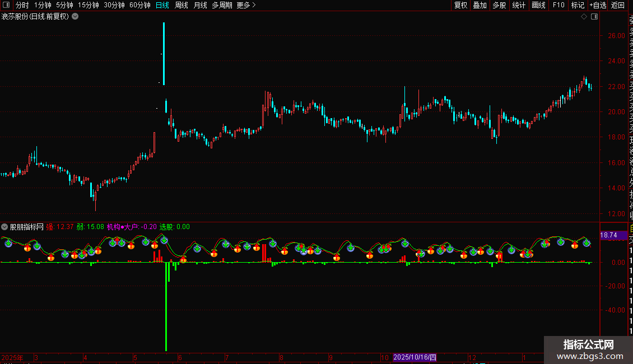633x364 pixels.
Task: Click the 弱: 15.08 indicator value
Action: tap(90, 227)
